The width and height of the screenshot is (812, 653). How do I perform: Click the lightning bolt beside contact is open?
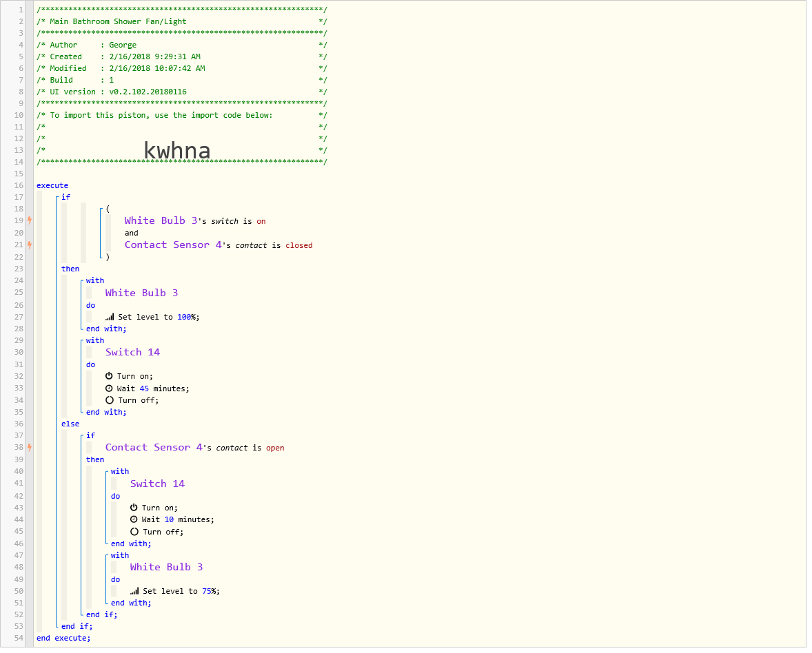click(30, 447)
